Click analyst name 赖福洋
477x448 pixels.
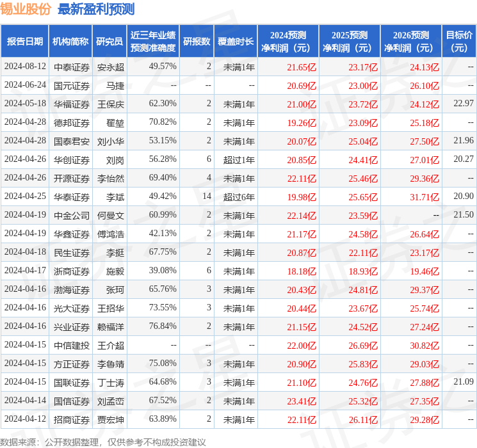point(111,327)
